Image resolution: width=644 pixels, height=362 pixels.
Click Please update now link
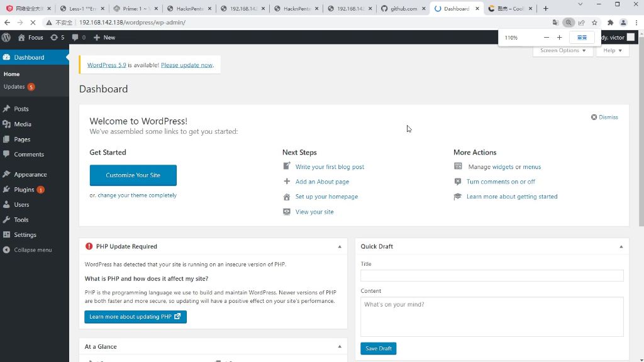(186, 65)
